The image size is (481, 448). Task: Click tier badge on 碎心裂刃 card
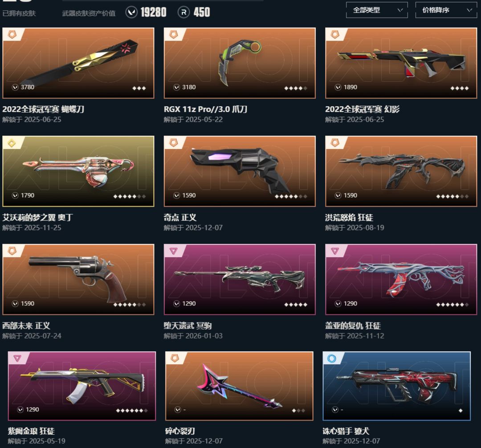coord(174,358)
